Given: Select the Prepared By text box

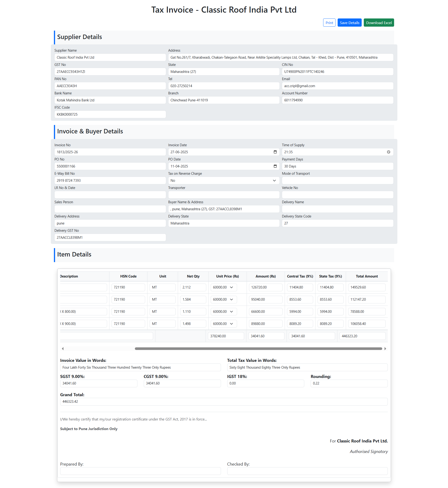Looking at the screenshot, I should pos(140,471).
